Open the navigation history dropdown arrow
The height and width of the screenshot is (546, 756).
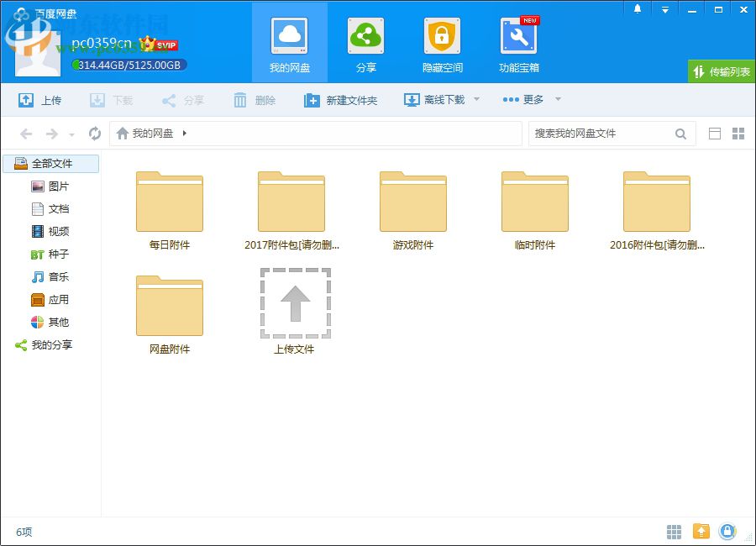71,134
